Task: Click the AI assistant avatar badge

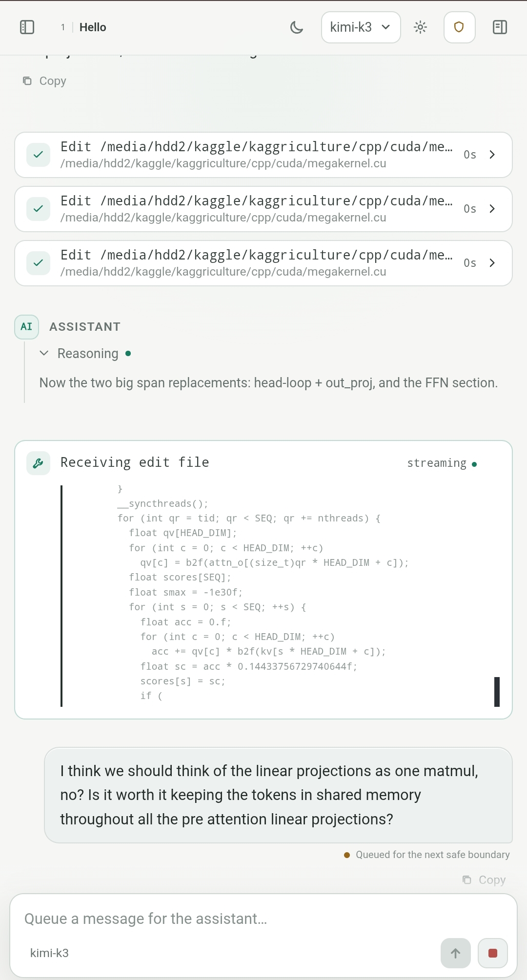Action: click(x=26, y=327)
